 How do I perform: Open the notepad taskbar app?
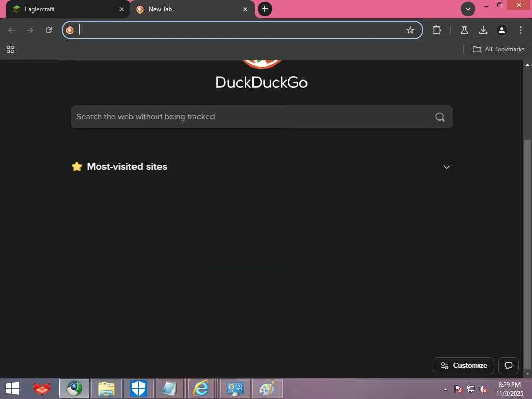170,389
